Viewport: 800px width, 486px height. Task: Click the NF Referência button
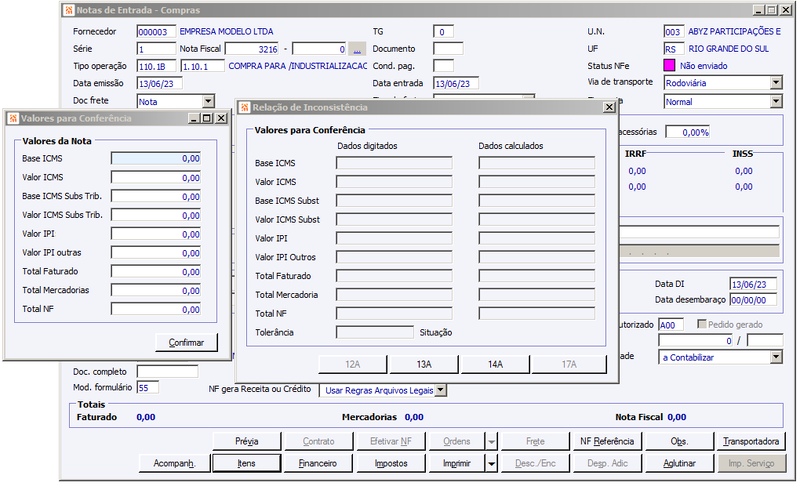[607, 442]
